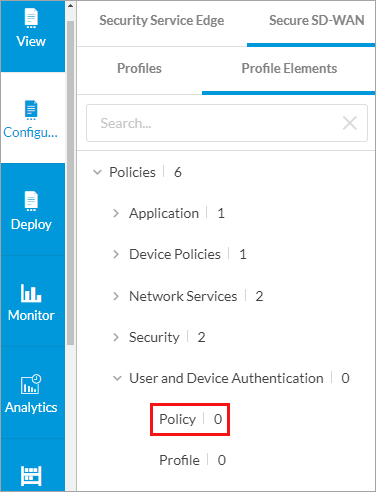This screenshot has height=492, width=376.
Task: Click the sidebar scroll-up arrow
Action: (70, 6)
